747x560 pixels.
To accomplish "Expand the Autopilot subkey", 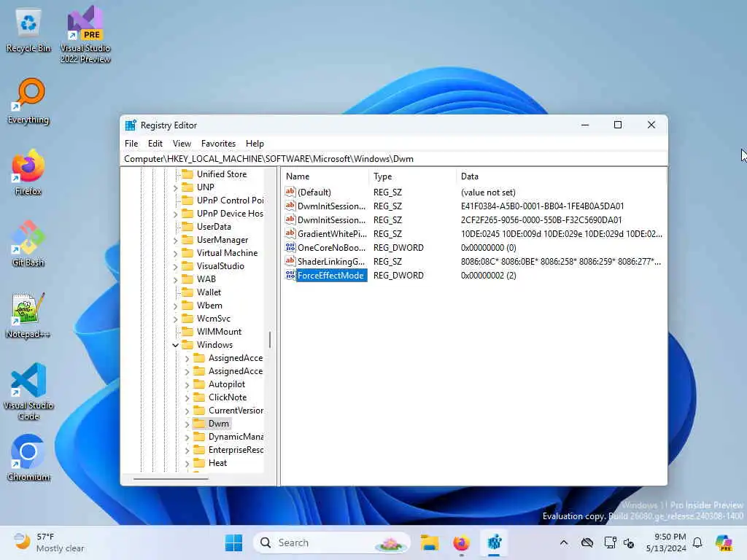I will (187, 384).
